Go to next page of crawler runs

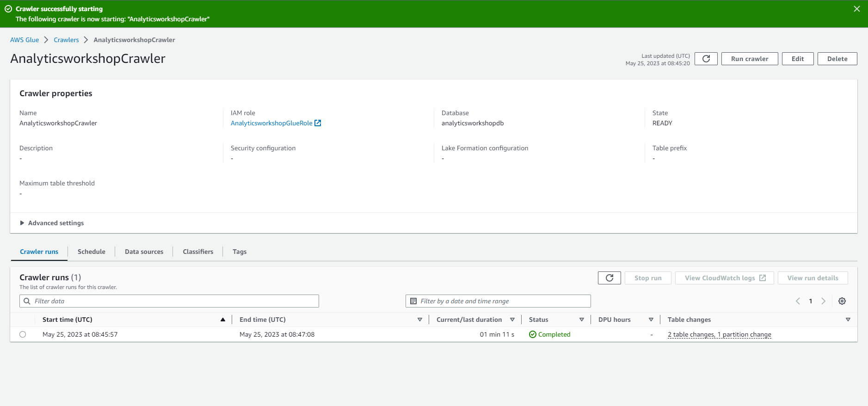pyautogui.click(x=823, y=301)
